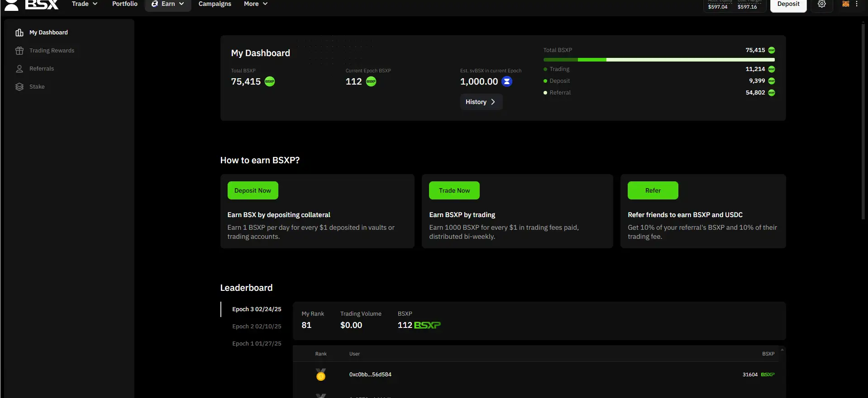Click the svBSX hourglass token icon
The image size is (868, 398).
click(507, 81)
